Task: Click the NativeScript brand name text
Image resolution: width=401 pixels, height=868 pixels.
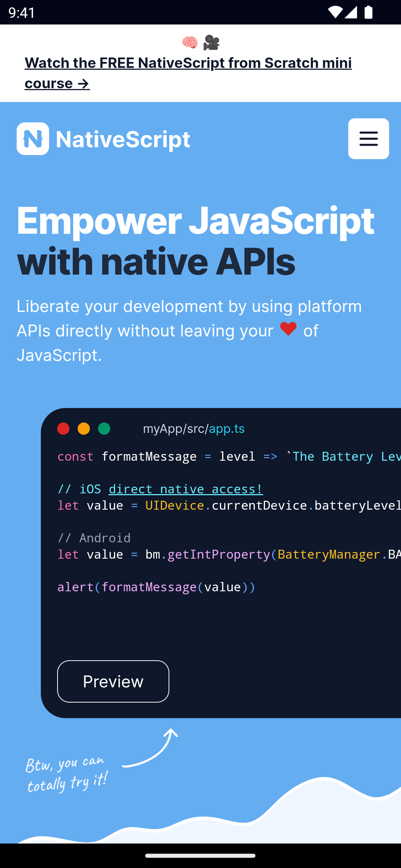Action: tap(123, 139)
